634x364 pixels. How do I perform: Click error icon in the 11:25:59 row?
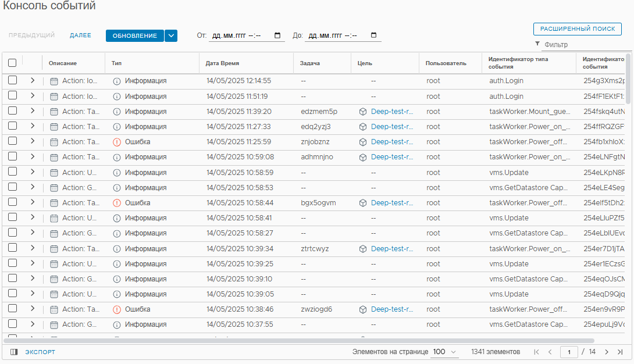(x=117, y=142)
